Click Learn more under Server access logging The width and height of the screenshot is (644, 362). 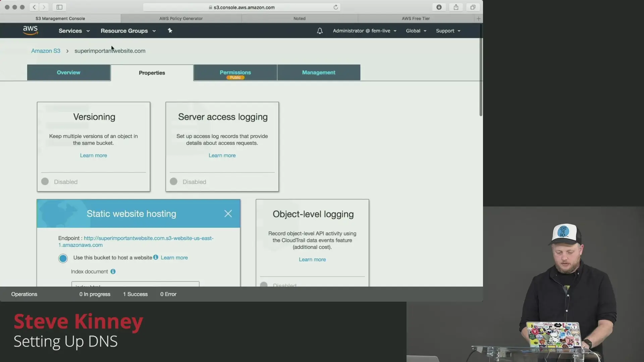pos(222,156)
